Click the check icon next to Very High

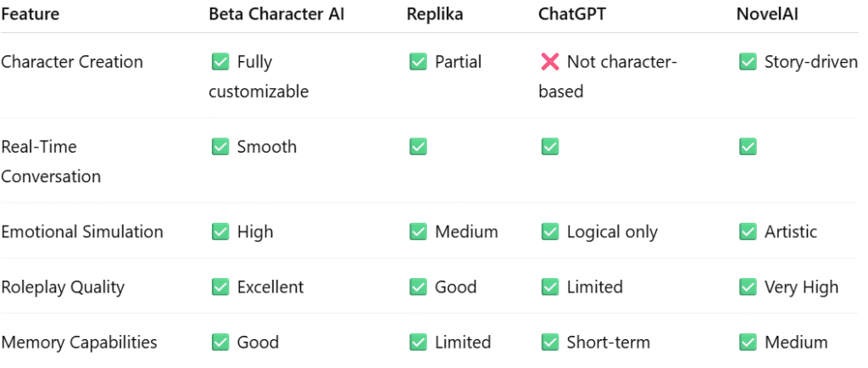click(x=748, y=287)
